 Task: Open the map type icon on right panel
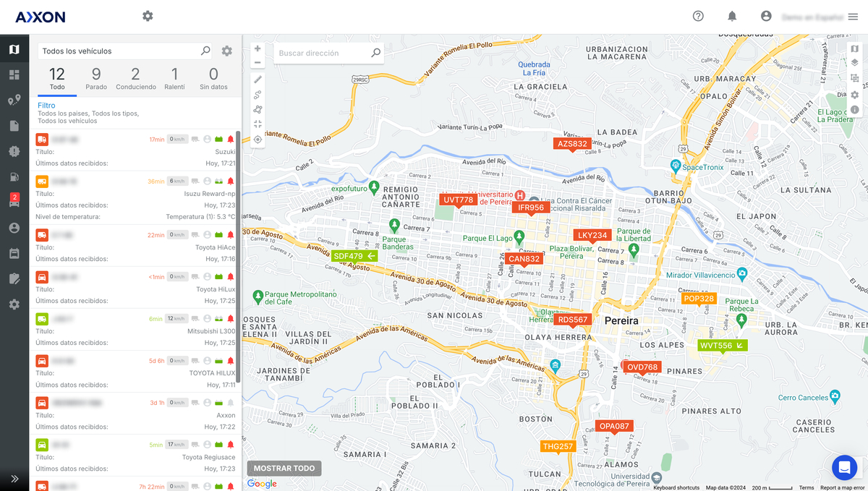tap(854, 49)
